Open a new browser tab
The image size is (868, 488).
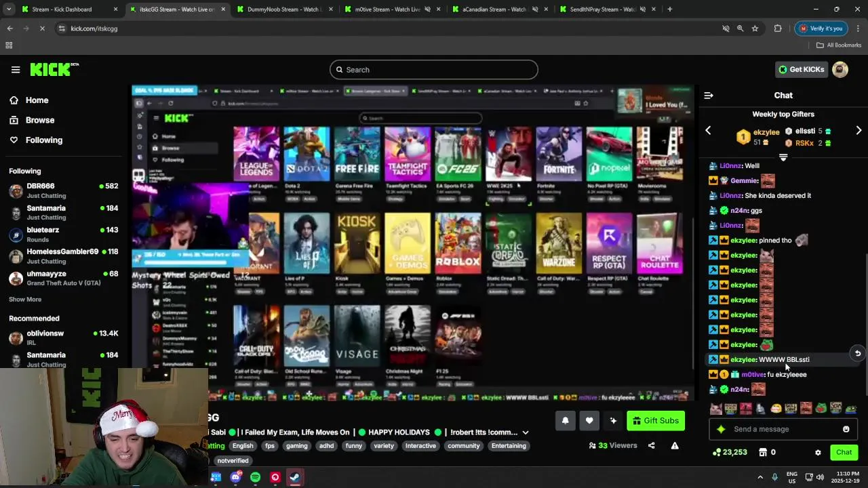coord(670,9)
